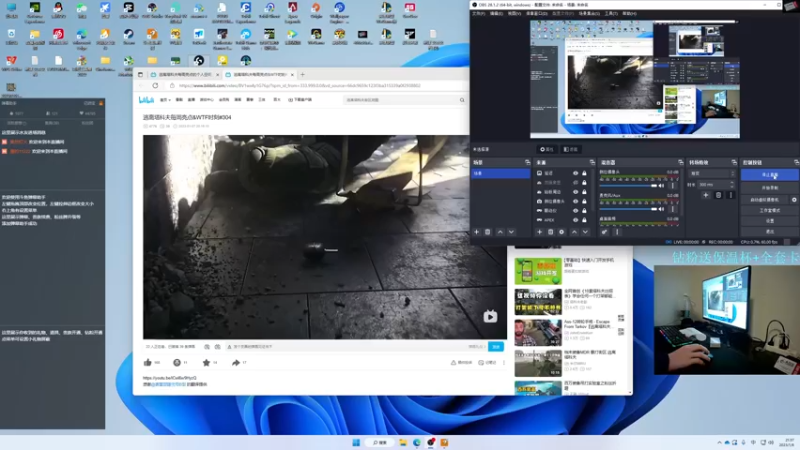The height and width of the screenshot is (450, 800).
Task: Open source properties gear in sources toolbar
Action: coord(562,232)
